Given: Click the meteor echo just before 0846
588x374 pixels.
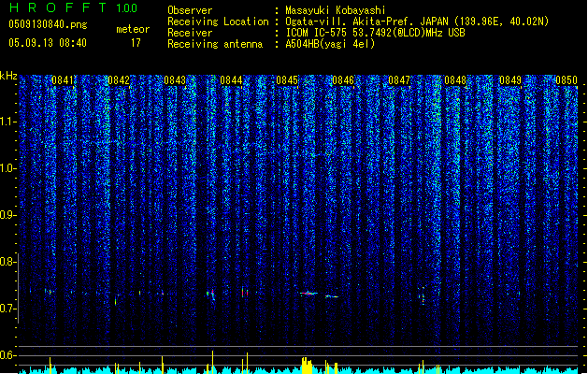Looking at the screenshot, I should (x=332, y=296).
